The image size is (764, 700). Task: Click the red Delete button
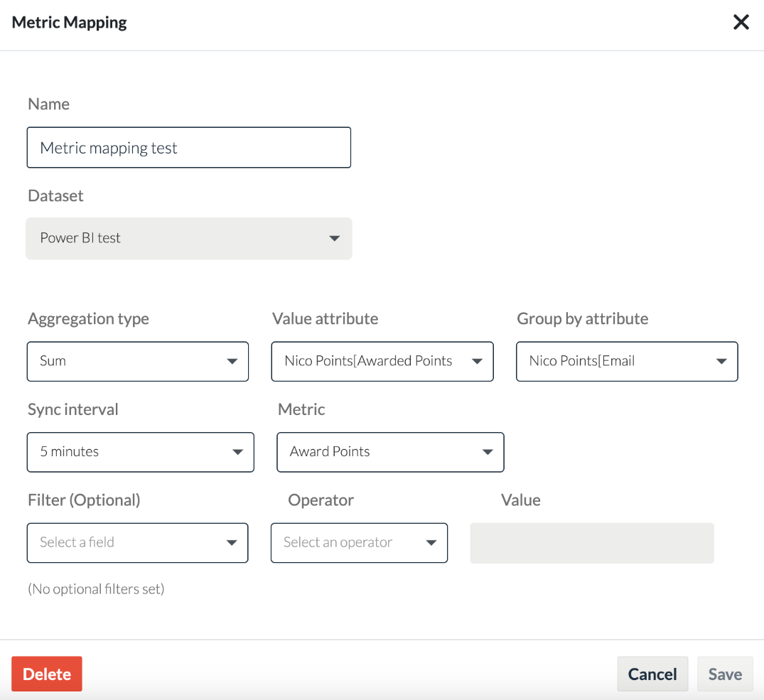pyautogui.click(x=47, y=674)
